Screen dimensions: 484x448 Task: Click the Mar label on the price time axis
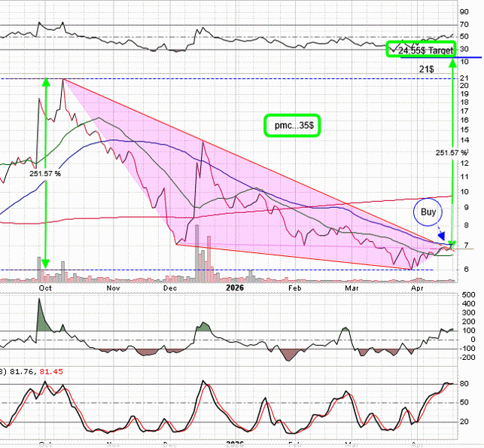(x=351, y=288)
